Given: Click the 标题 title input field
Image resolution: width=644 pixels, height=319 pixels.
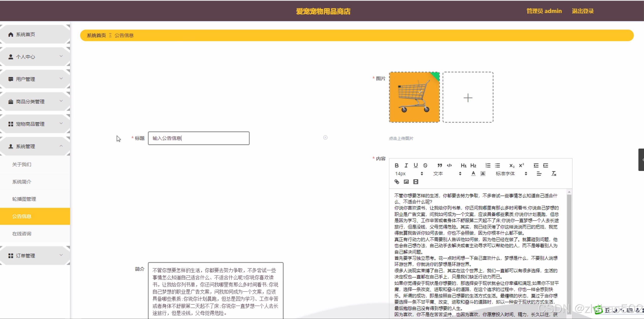Looking at the screenshot, I should pos(199,138).
